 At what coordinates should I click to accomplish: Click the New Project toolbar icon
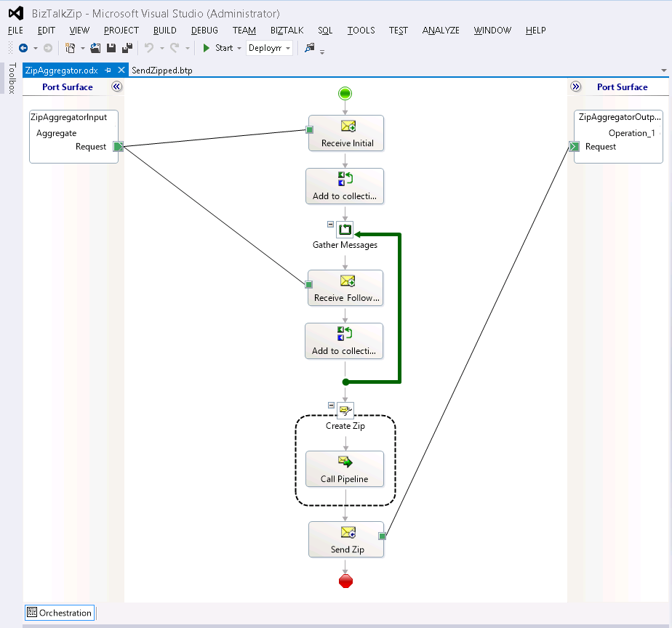(x=70, y=48)
